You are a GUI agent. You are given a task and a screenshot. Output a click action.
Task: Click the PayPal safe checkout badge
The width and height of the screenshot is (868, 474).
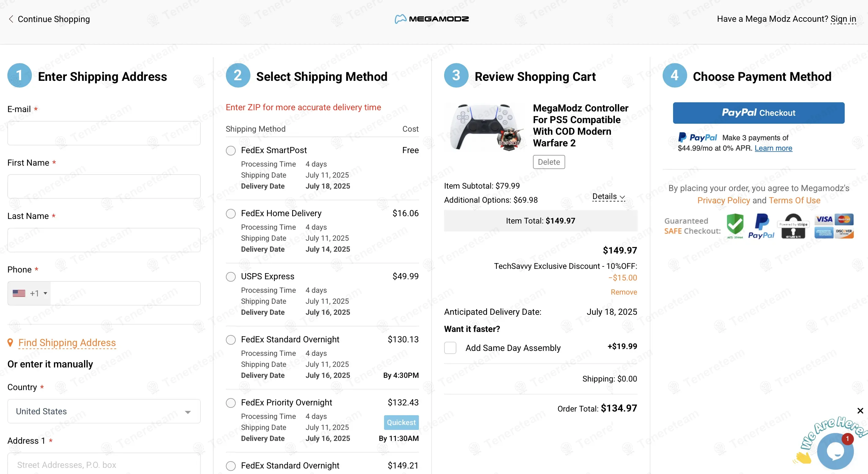(x=761, y=226)
